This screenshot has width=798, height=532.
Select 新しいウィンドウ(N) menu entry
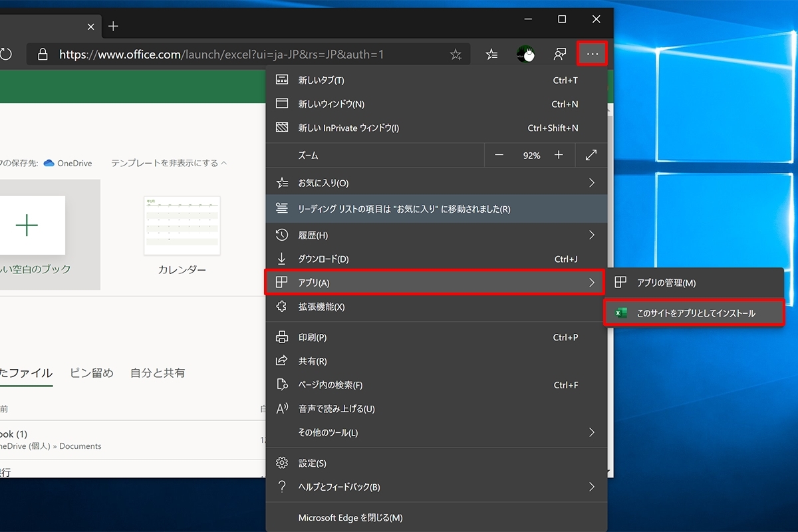[436, 104]
